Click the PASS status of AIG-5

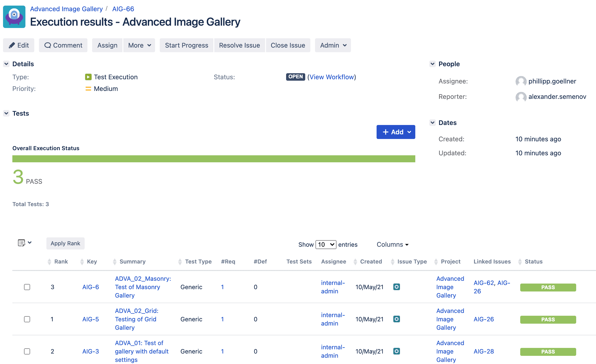pyautogui.click(x=548, y=319)
